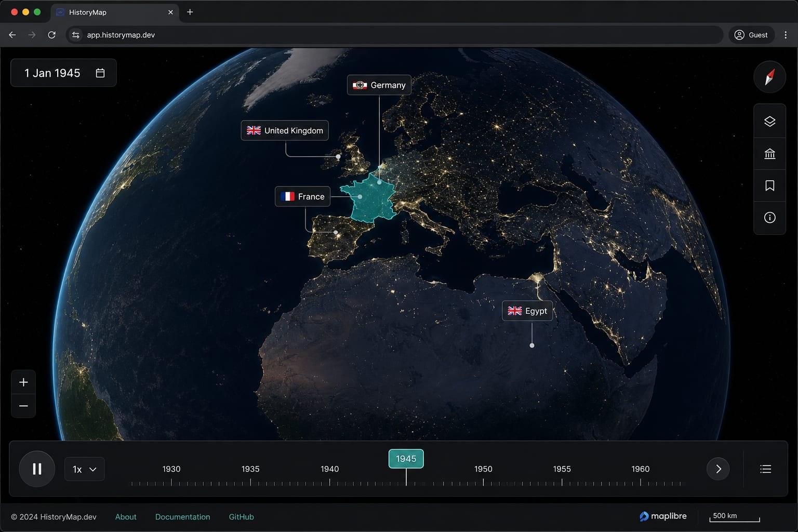Image resolution: width=798 pixels, height=532 pixels.
Task: Select the United Kingdom country label
Action: pos(285,130)
